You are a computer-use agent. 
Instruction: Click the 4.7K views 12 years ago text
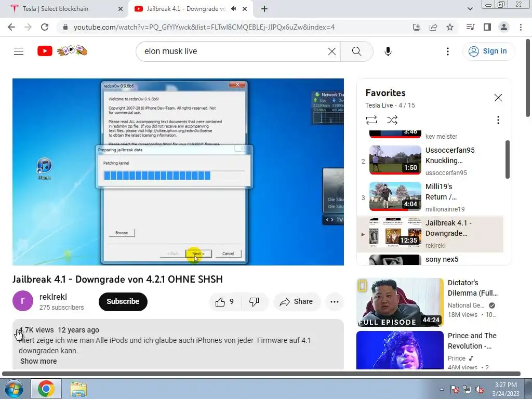(x=59, y=330)
